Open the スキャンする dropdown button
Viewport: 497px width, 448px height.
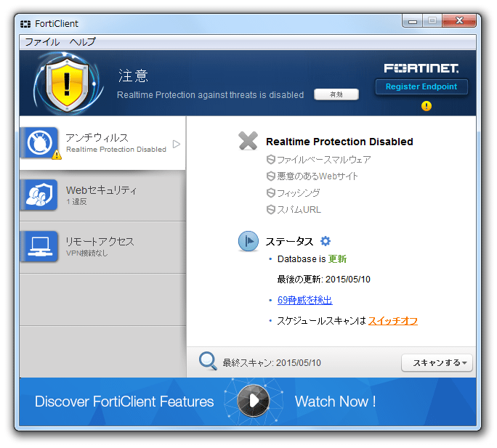(x=437, y=363)
